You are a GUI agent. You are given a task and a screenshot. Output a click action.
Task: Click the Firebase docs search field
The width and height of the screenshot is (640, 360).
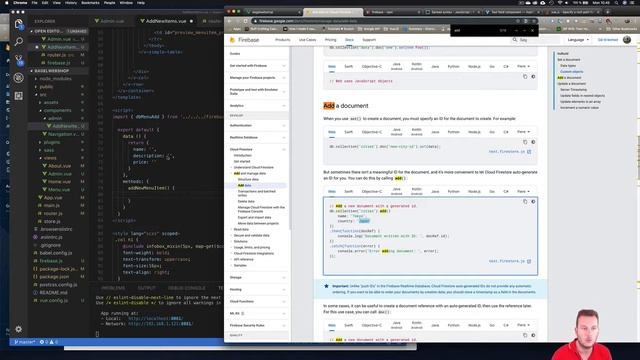point(536,40)
